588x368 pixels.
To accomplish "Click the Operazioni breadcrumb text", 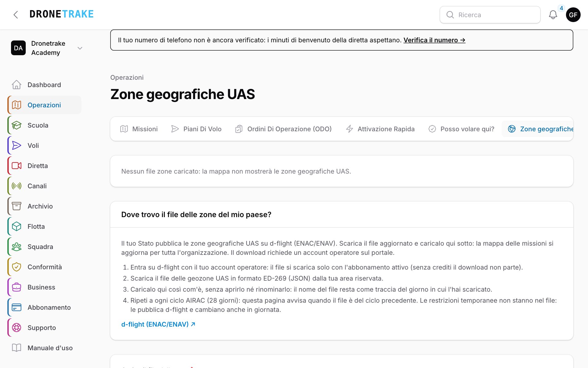I will point(127,77).
